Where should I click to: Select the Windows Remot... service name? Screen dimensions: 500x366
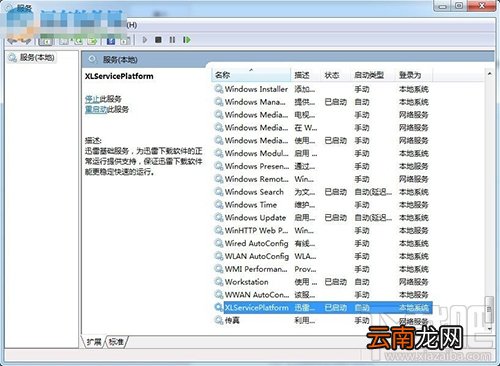coord(256,179)
